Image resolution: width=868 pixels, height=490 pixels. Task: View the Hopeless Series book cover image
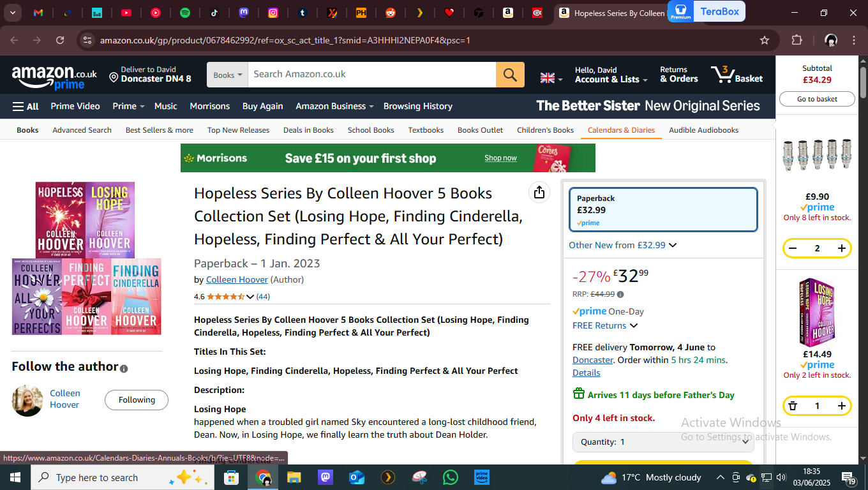[x=86, y=258]
